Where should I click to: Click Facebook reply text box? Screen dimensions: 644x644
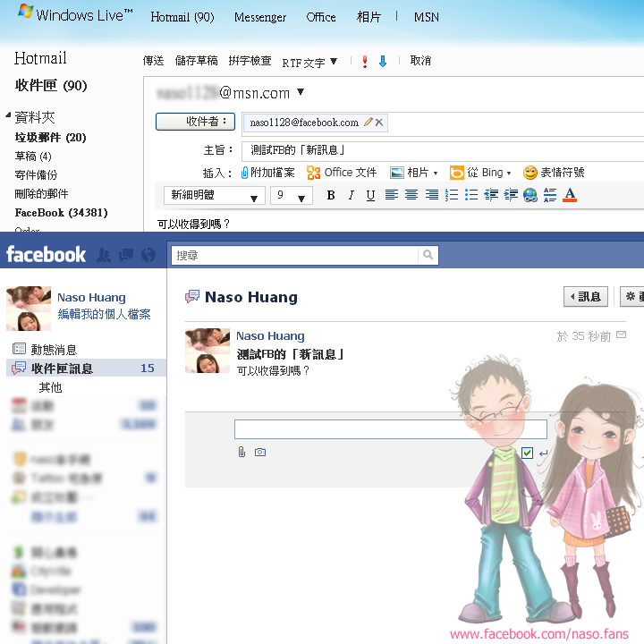[391, 429]
